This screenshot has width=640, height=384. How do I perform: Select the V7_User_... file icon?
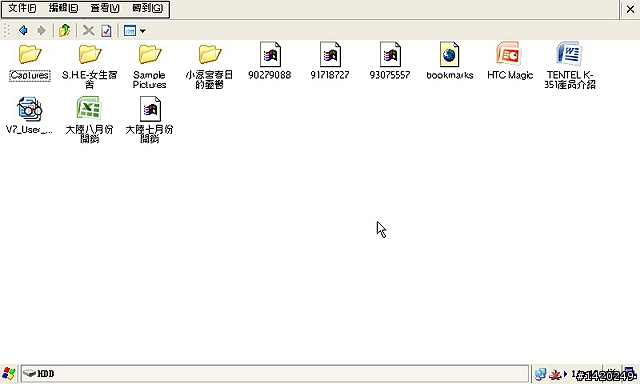(x=29, y=109)
